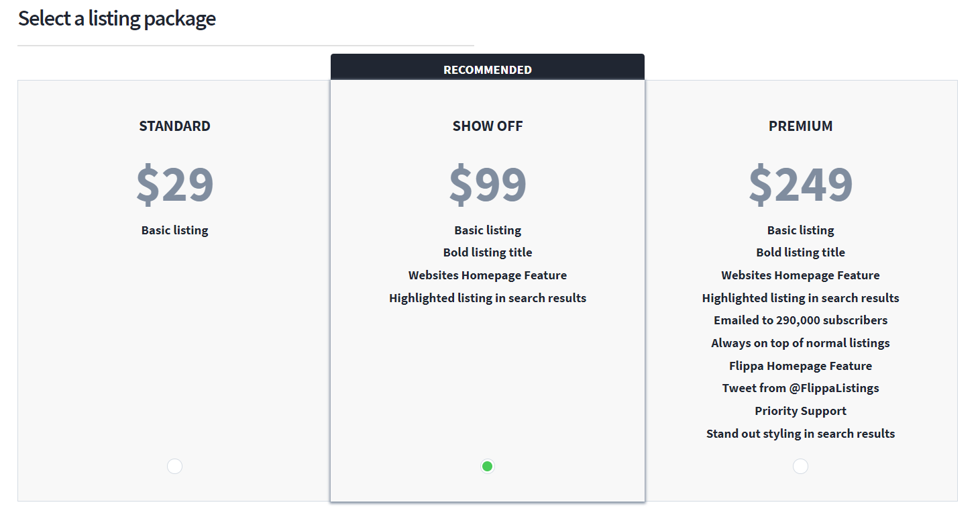Viewport: 980px width, 519px height.
Task: Click the $99 price
Action: (488, 184)
